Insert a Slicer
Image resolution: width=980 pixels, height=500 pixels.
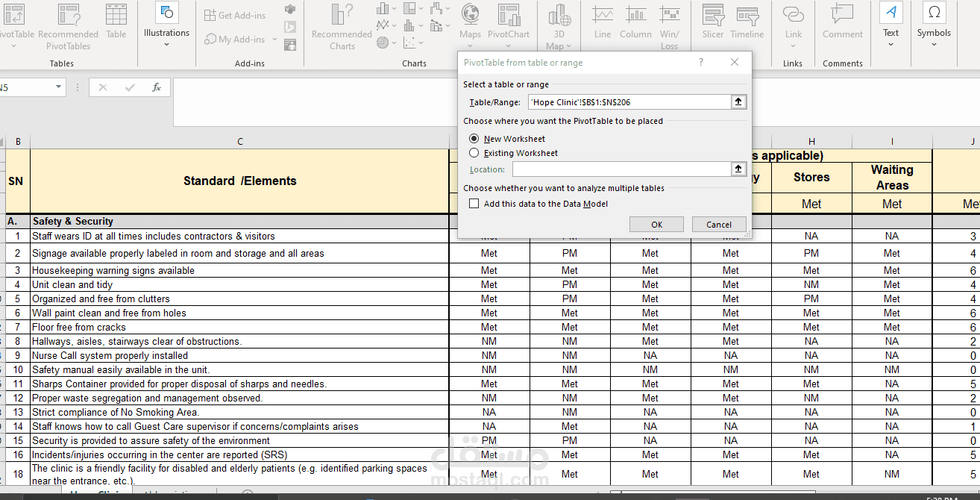[713, 15]
